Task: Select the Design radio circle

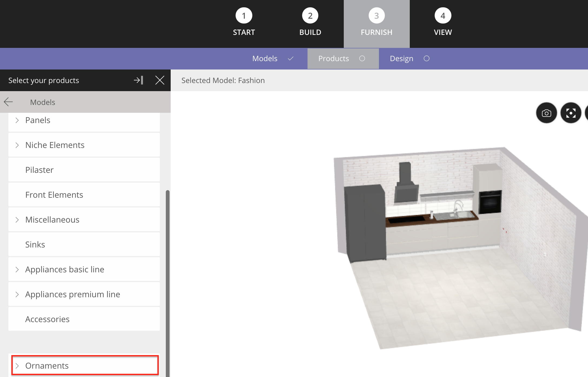Action: (x=427, y=58)
